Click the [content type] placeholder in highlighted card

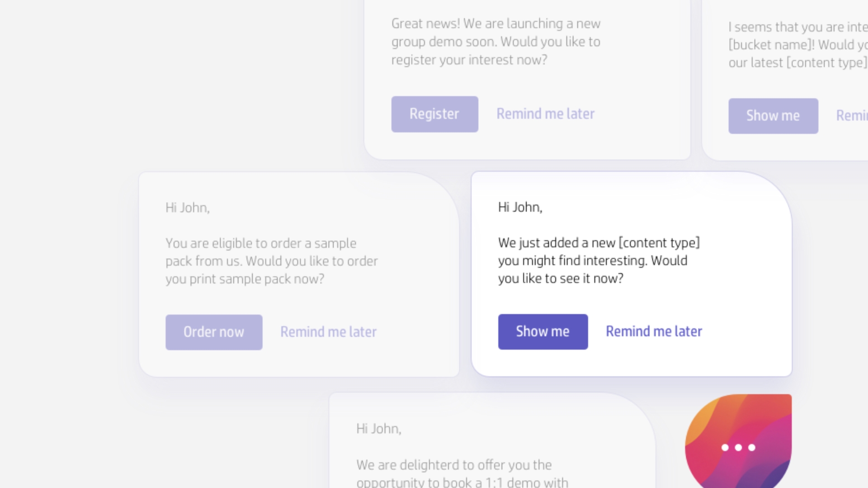pos(659,243)
